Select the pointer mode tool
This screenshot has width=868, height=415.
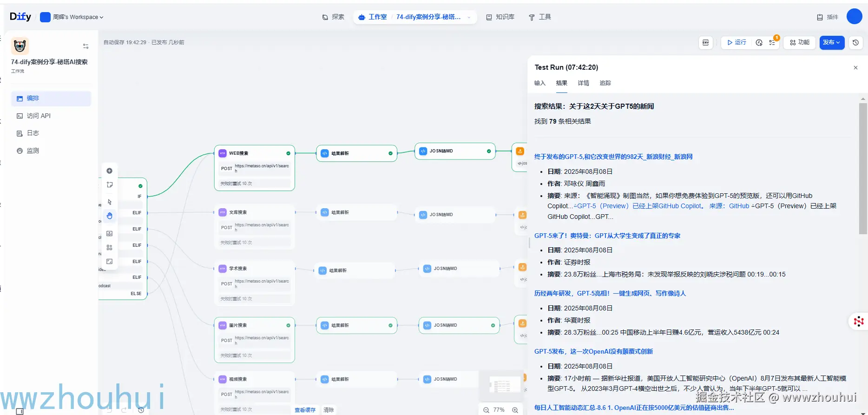(x=110, y=202)
